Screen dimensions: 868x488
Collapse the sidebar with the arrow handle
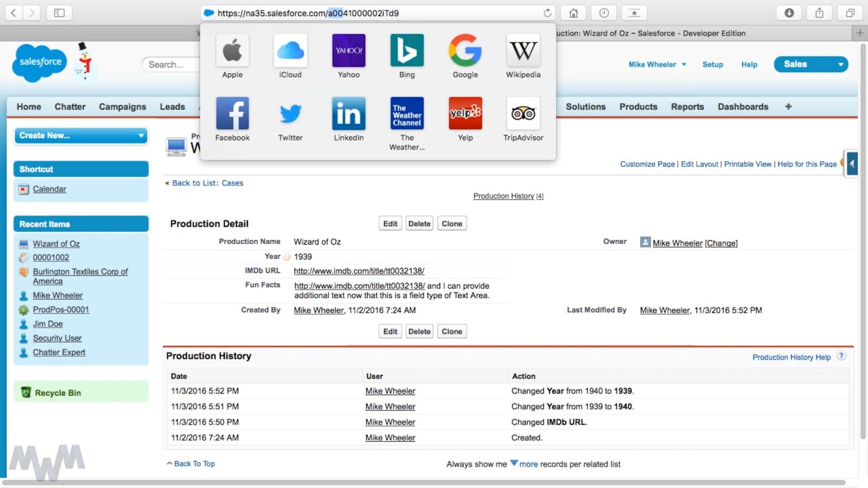pos(852,163)
